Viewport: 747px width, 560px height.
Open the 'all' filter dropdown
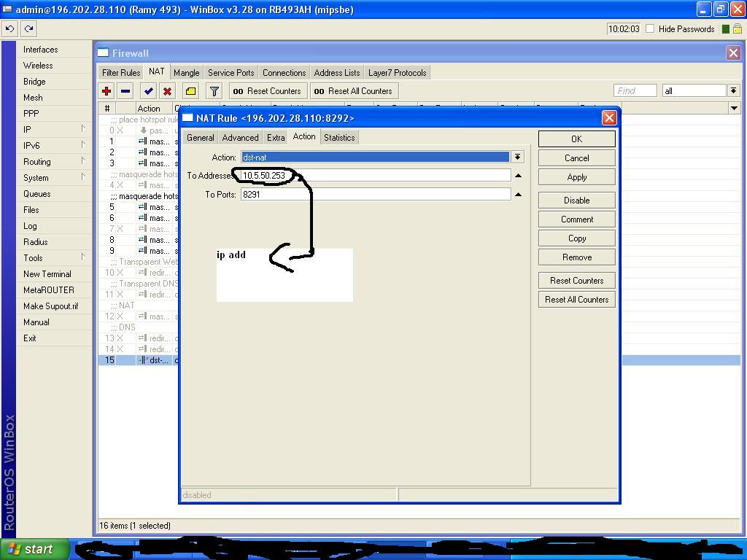tap(732, 90)
